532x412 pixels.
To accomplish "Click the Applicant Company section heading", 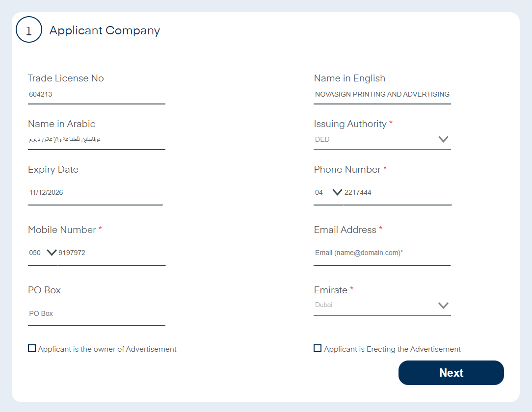I will pos(105,30).
